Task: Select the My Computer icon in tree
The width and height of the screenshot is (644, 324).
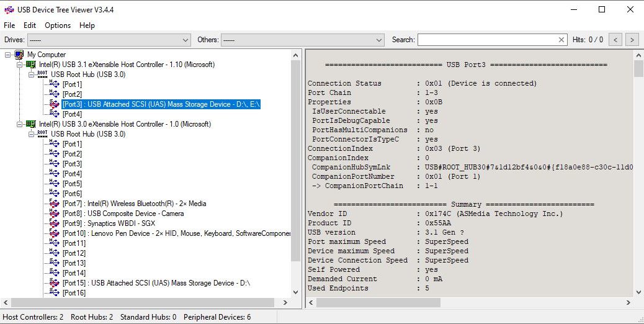Action: pyautogui.click(x=19, y=55)
